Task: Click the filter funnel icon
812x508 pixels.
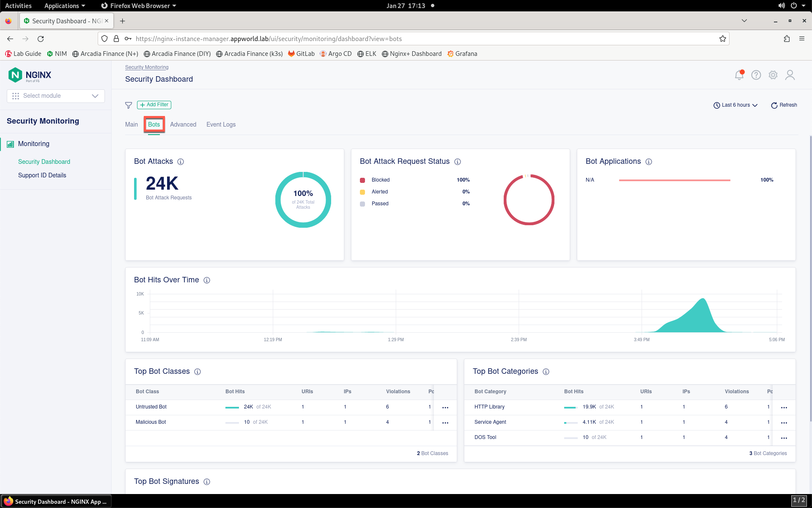Action: pyautogui.click(x=129, y=105)
